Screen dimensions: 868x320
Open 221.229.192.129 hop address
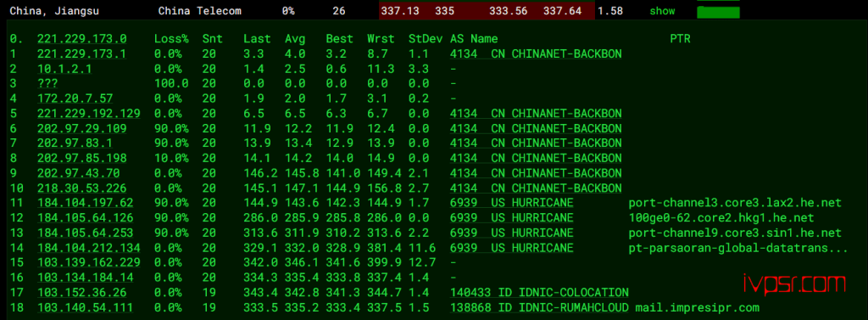88,114
